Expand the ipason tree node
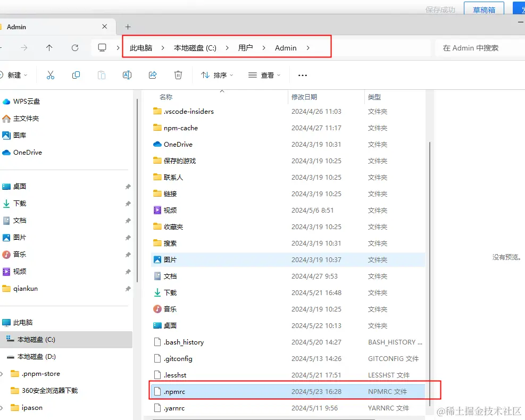 click(2, 408)
